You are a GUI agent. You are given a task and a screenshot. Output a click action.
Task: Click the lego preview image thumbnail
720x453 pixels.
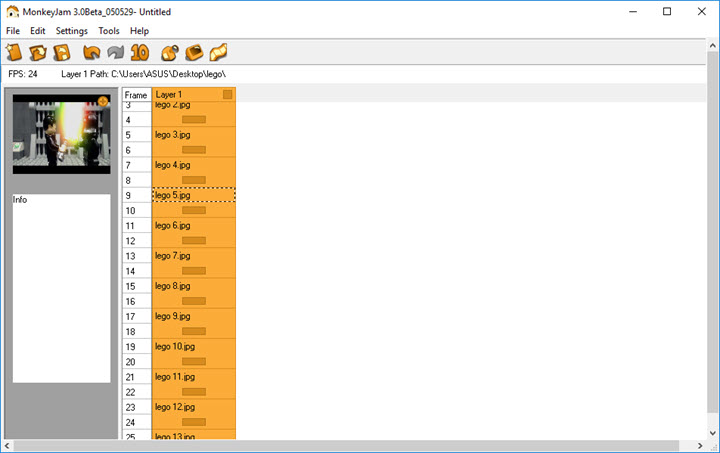click(62, 134)
